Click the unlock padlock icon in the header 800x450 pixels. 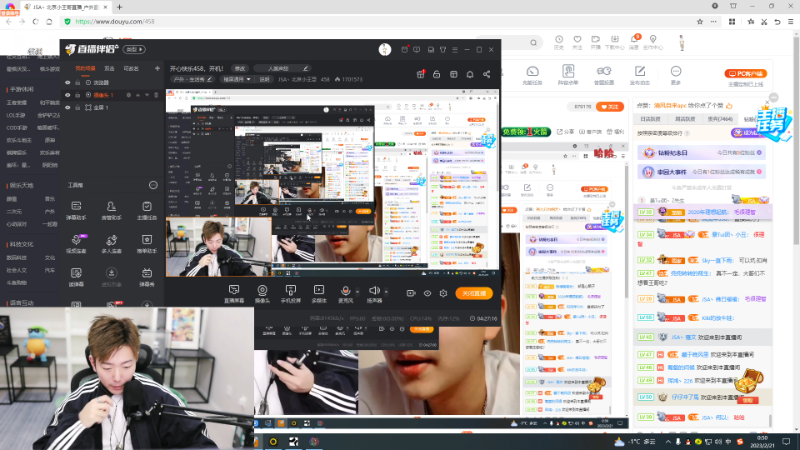[x=436, y=74]
